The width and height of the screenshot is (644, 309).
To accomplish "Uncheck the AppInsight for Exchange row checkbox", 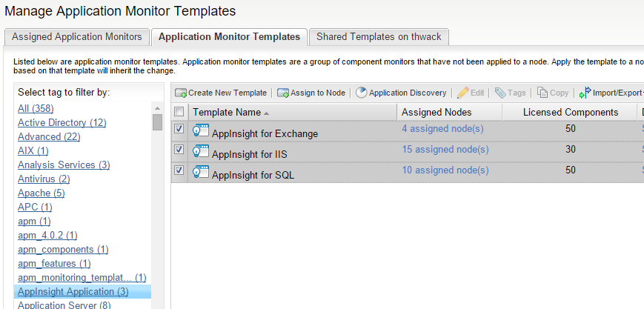I will pos(179,129).
